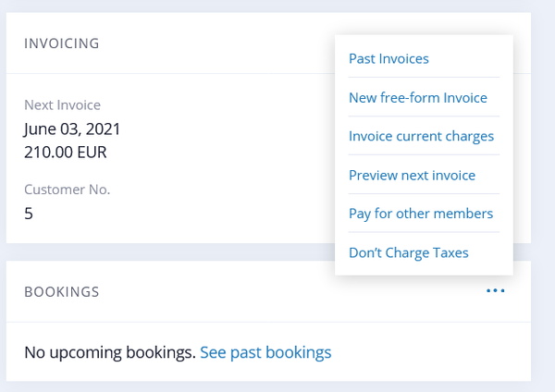The image size is (555, 392).
Task: Open Preview next invoice
Action: [x=412, y=176]
